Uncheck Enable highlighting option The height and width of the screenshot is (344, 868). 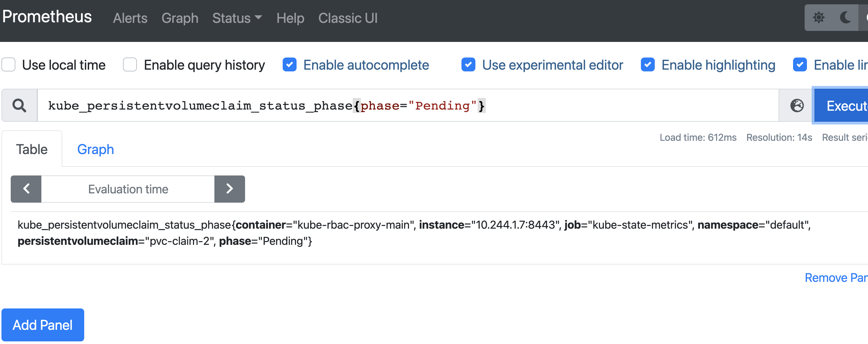click(647, 65)
